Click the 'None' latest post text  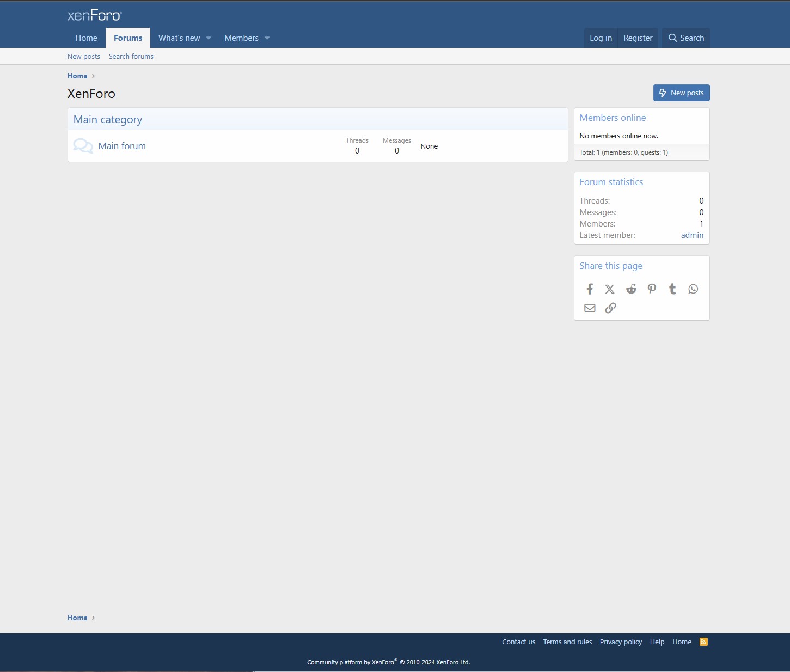(x=429, y=146)
